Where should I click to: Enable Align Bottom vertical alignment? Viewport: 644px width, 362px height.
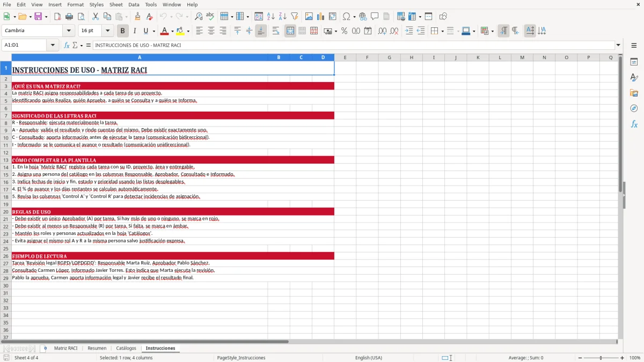coord(261,31)
